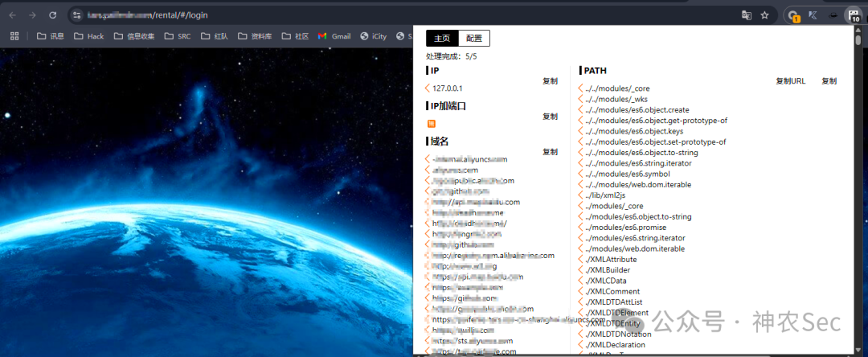Select path ./XMLDTDNotation
868x357 pixels.
pyautogui.click(x=618, y=334)
